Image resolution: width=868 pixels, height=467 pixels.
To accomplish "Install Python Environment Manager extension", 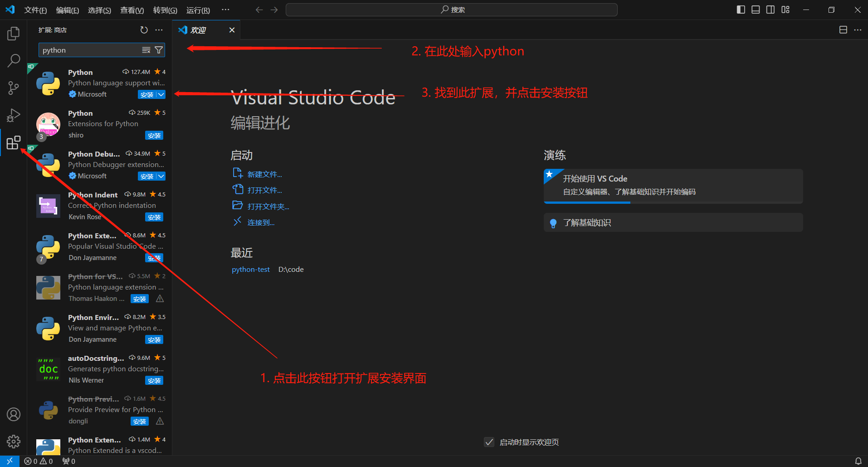I will [x=154, y=339].
